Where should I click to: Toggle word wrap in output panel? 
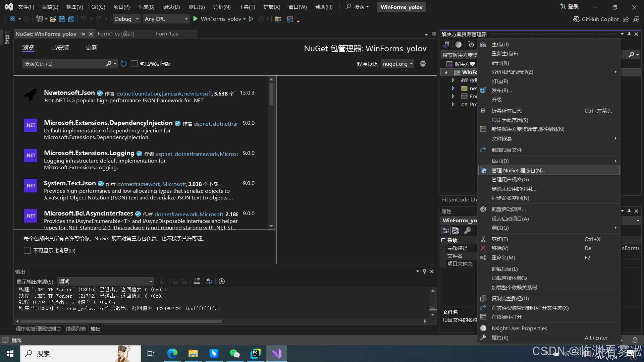(x=209, y=281)
